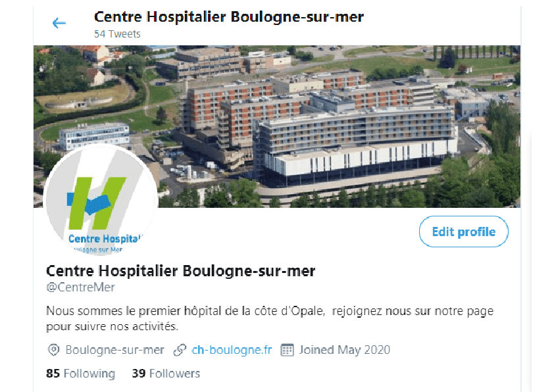554x392 pixels.
Task: Click the Centre Hospital text inside avatar
Action: tap(105, 239)
